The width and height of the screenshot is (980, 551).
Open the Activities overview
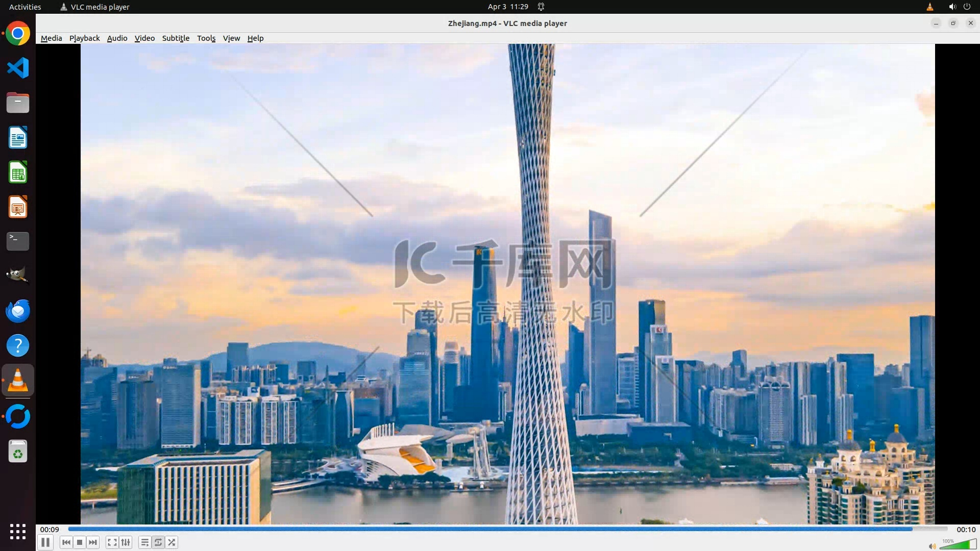pos(25,7)
